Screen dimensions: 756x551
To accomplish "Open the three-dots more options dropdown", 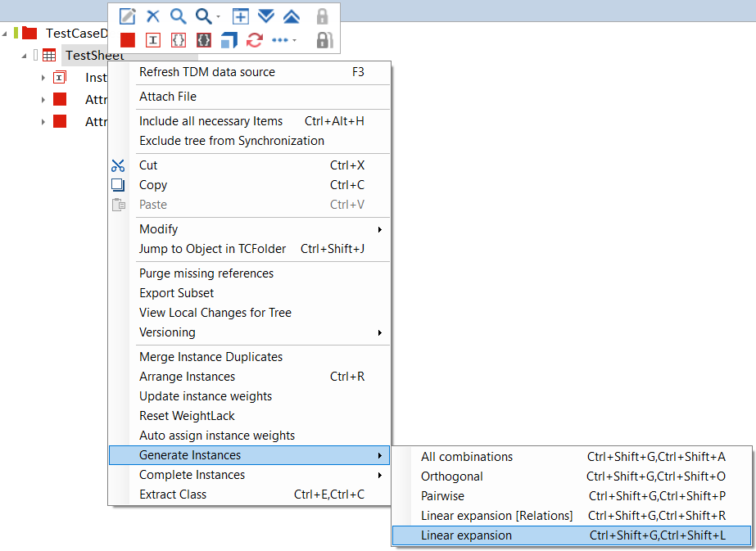I will coord(283,39).
